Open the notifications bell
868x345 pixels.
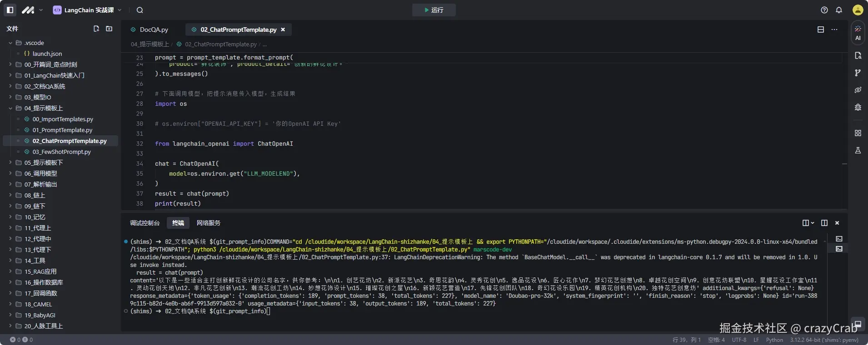coord(839,10)
